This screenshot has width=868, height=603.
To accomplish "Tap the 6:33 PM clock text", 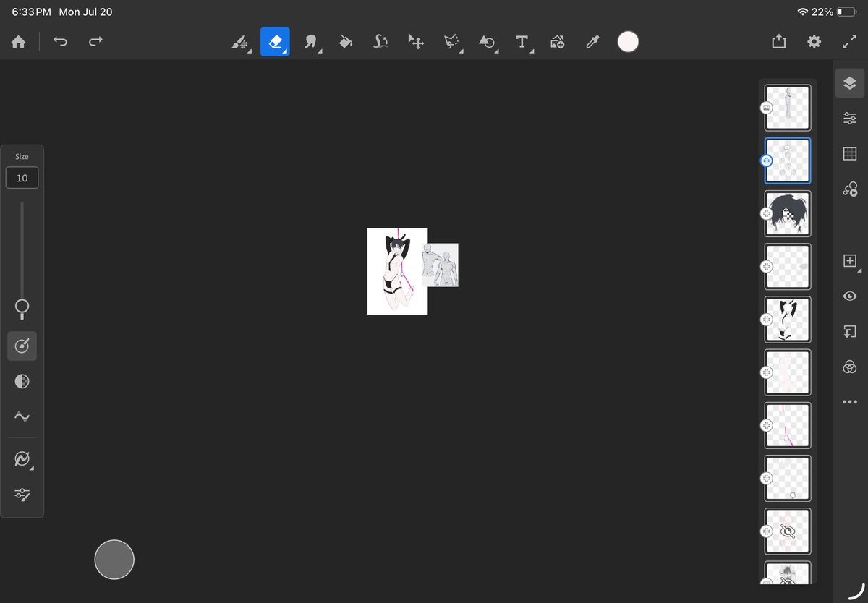I will click(32, 12).
